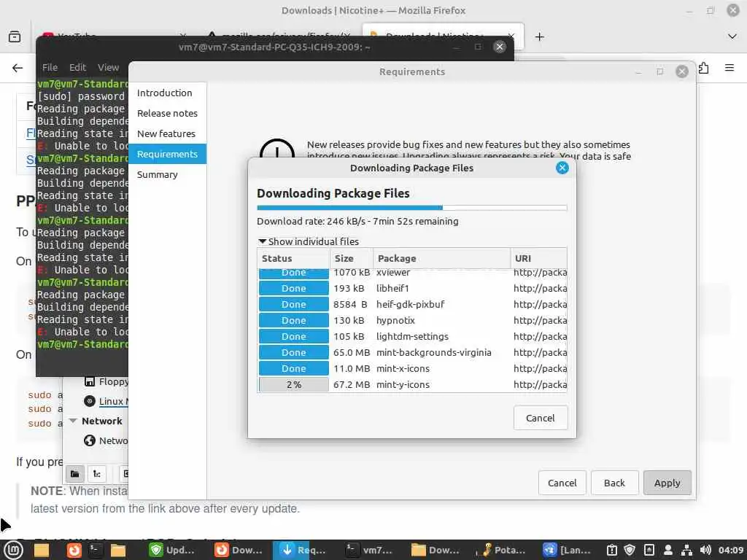
Task: Click the URI column header
Action: (x=539, y=258)
